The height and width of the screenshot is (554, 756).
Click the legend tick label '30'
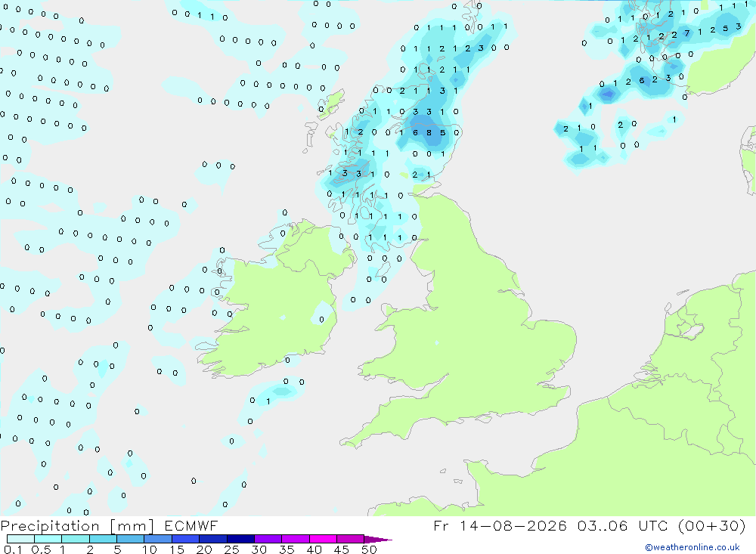[259, 549]
